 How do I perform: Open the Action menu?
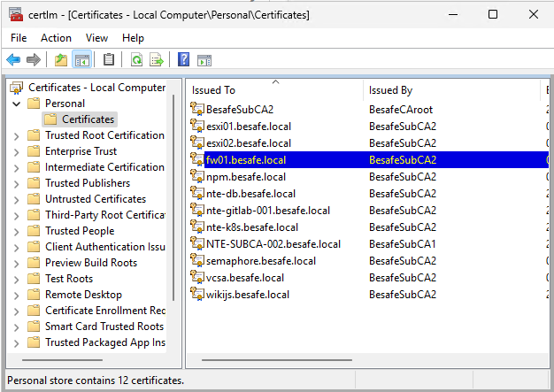(56, 38)
